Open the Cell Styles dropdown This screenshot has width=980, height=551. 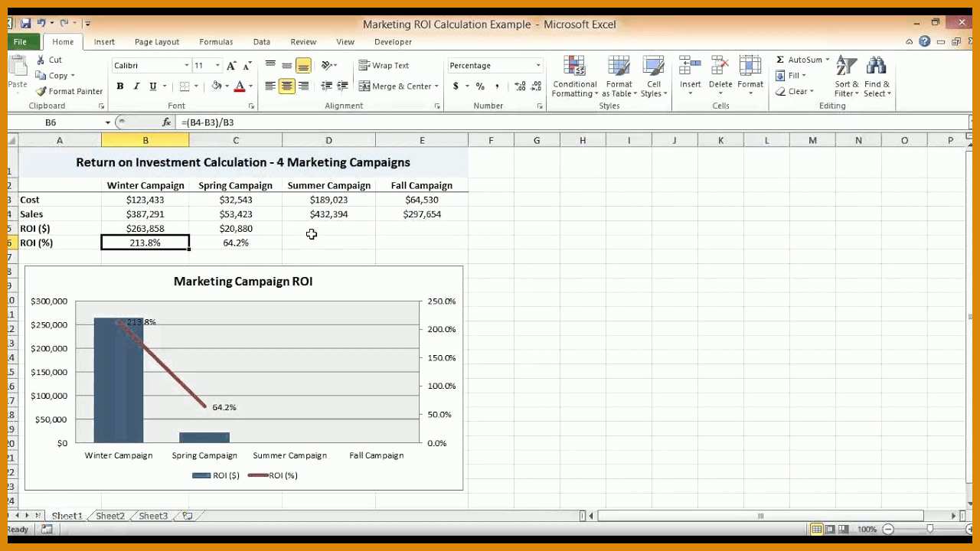click(653, 77)
